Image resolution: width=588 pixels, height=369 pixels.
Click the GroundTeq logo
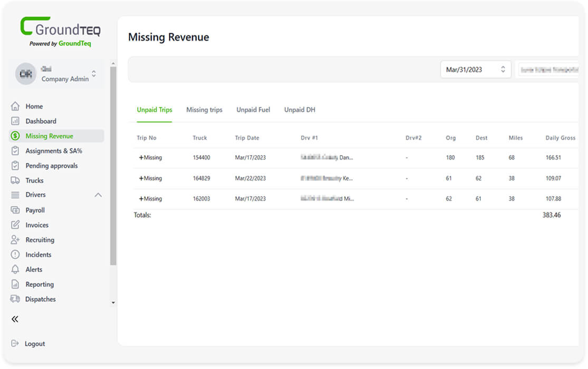(x=60, y=27)
